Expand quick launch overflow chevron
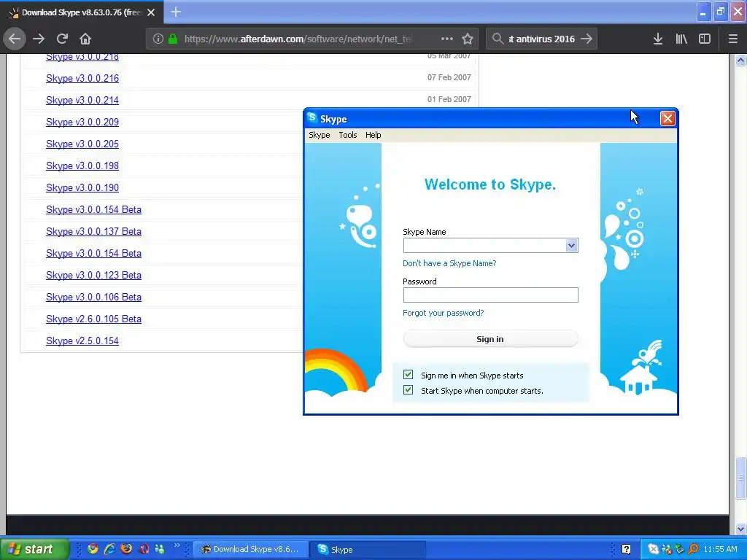This screenshot has height=560, width=747. pyautogui.click(x=177, y=545)
